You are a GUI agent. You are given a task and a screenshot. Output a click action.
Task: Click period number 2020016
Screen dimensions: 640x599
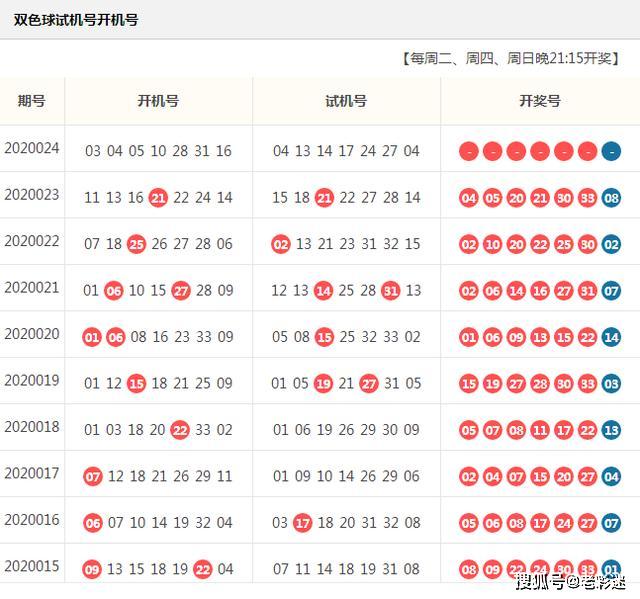coord(32,520)
